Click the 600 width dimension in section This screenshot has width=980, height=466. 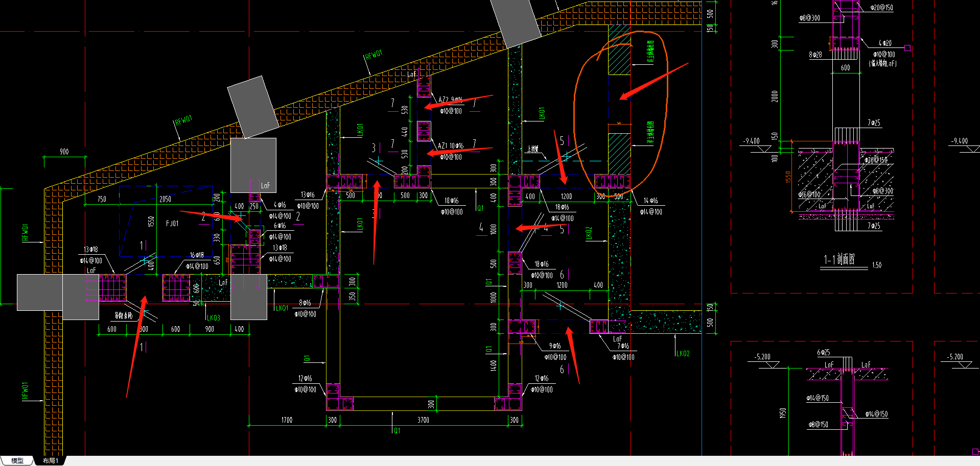click(x=846, y=68)
